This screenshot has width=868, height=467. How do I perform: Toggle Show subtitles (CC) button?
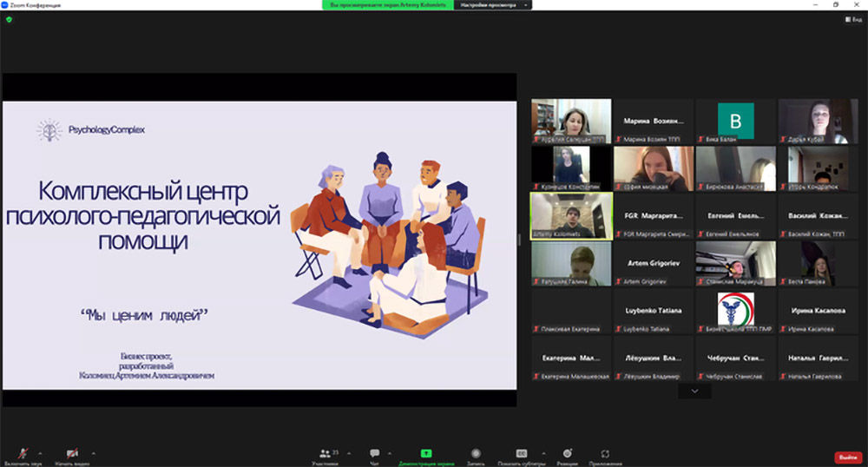click(522, 453)
